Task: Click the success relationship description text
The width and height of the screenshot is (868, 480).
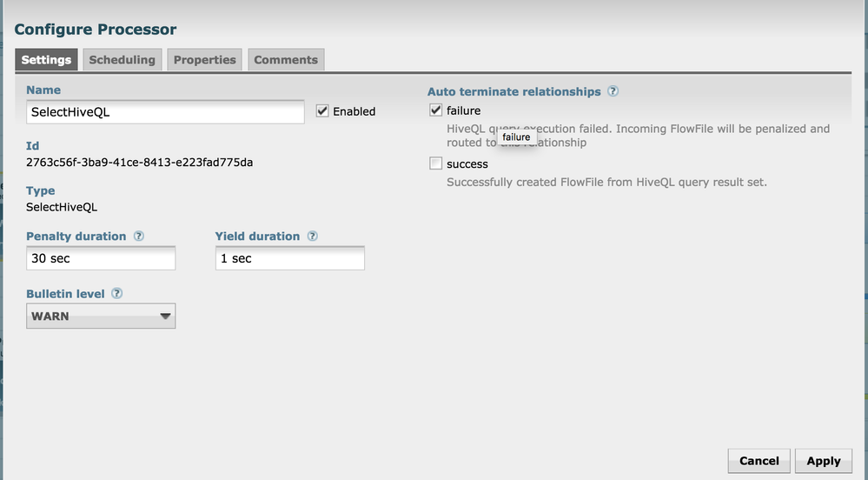Action: click(606, 183)
